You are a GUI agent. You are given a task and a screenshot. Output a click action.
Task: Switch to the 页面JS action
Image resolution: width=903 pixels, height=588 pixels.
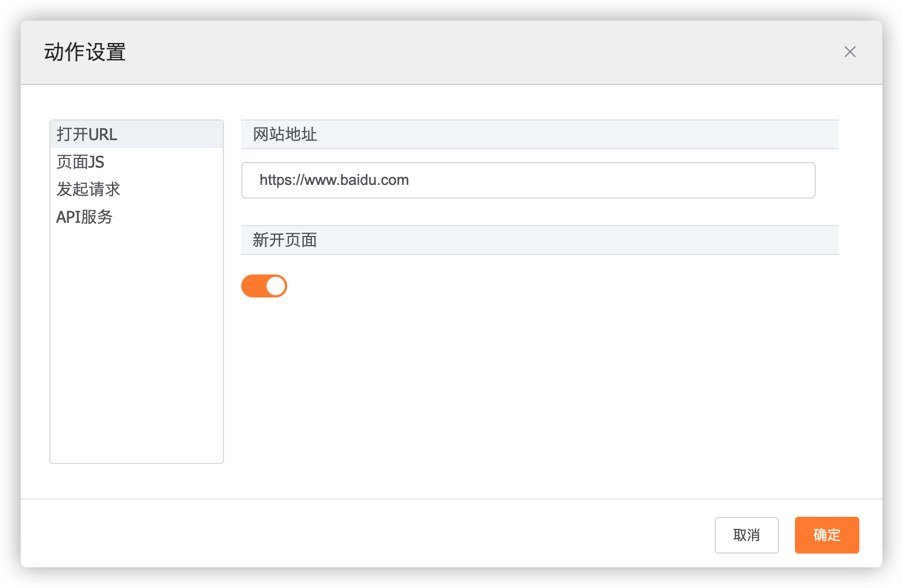80,162
